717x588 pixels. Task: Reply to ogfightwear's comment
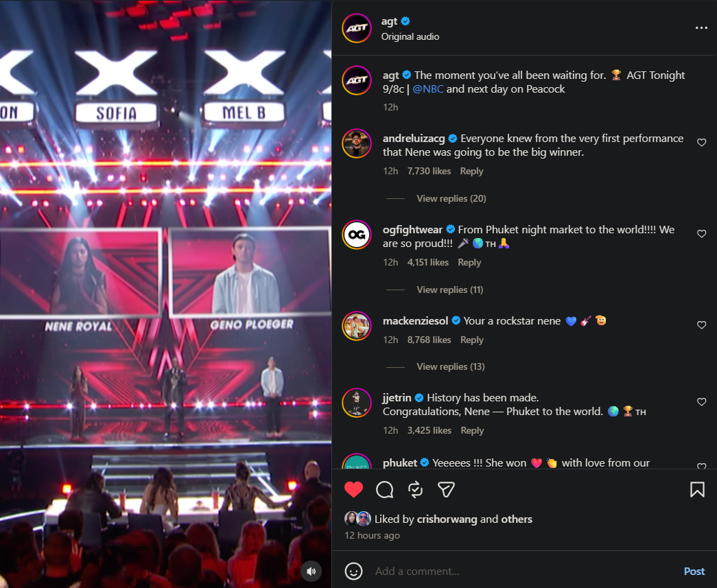tap(469, 263)
